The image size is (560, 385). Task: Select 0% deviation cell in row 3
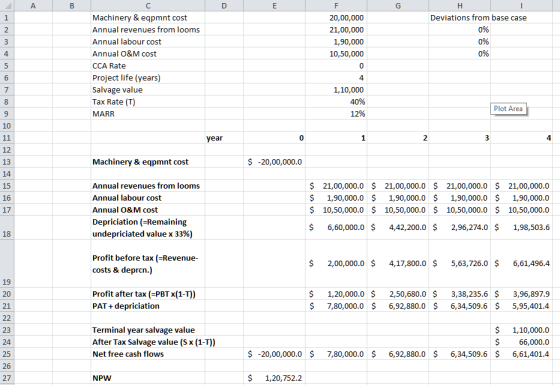[x=460, y=42]
